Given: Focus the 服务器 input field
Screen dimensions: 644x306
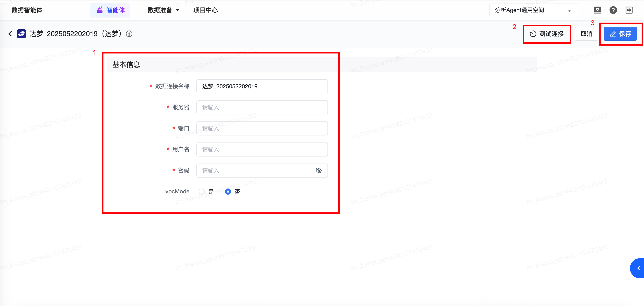Looking at the screenshot, I should [x=262, y=107].
